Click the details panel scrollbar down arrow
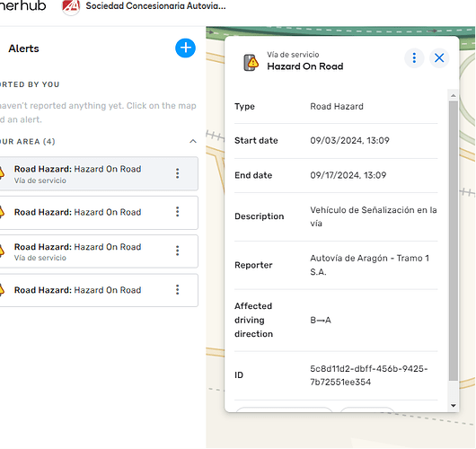 (x=454, y=406)
